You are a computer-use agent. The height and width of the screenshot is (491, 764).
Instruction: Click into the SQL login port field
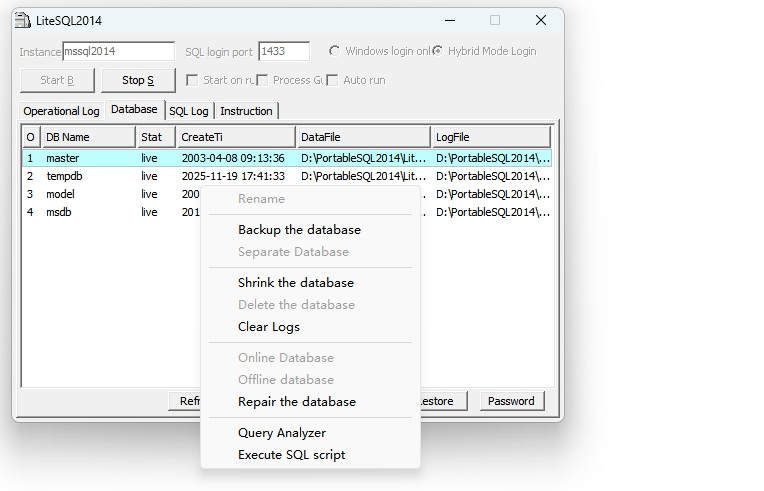click(283, 51)
